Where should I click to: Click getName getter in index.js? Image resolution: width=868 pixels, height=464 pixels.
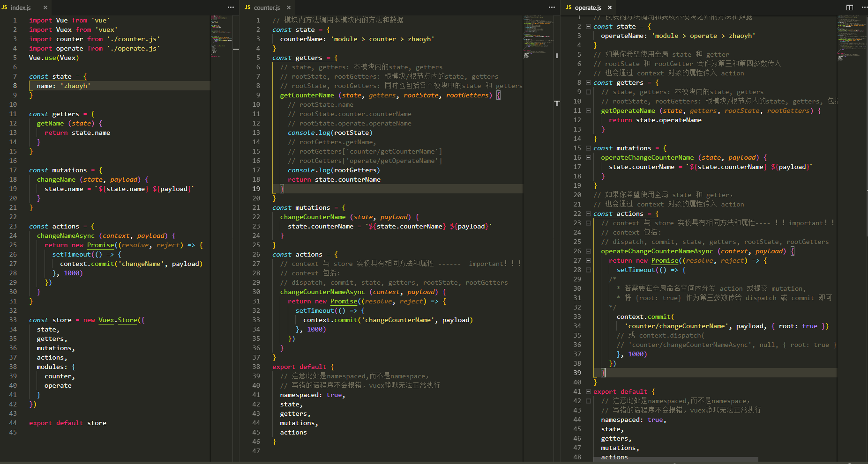tap(50, 123)
